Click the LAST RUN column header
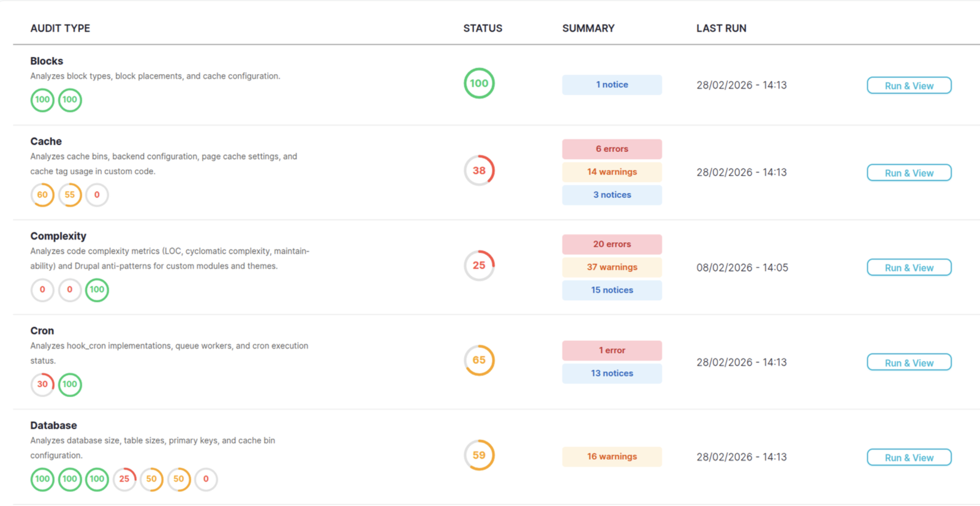 tap(721, 28)
